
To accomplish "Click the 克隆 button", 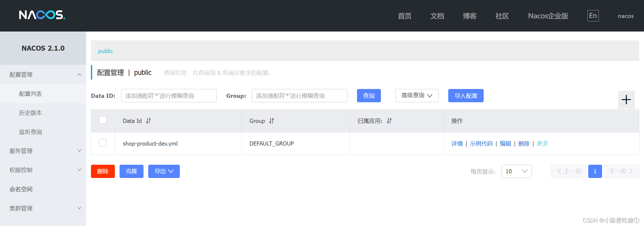I will click(x=131, y=171).
